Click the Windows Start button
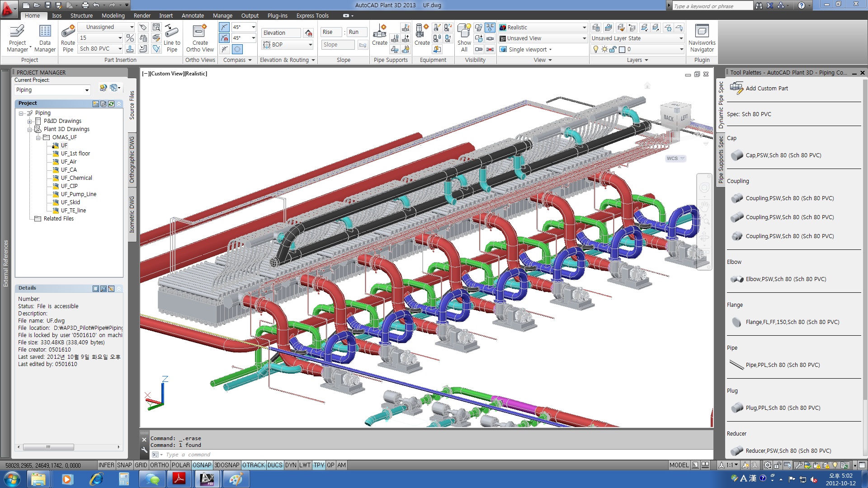This screenshot has height=488, width=868. pyautogui.click(x=12, y=479)
